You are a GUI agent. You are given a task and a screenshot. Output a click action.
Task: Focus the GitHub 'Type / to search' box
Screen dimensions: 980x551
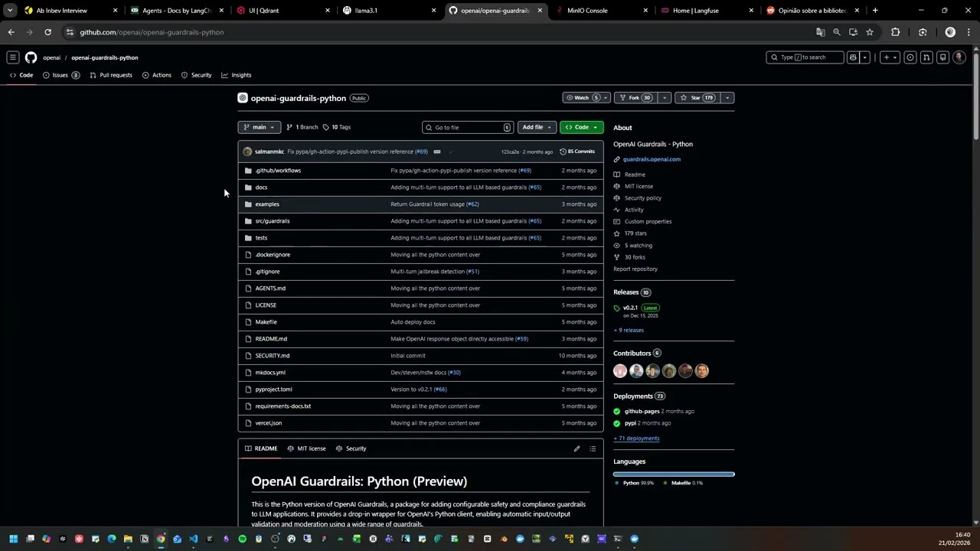point(805,57)
